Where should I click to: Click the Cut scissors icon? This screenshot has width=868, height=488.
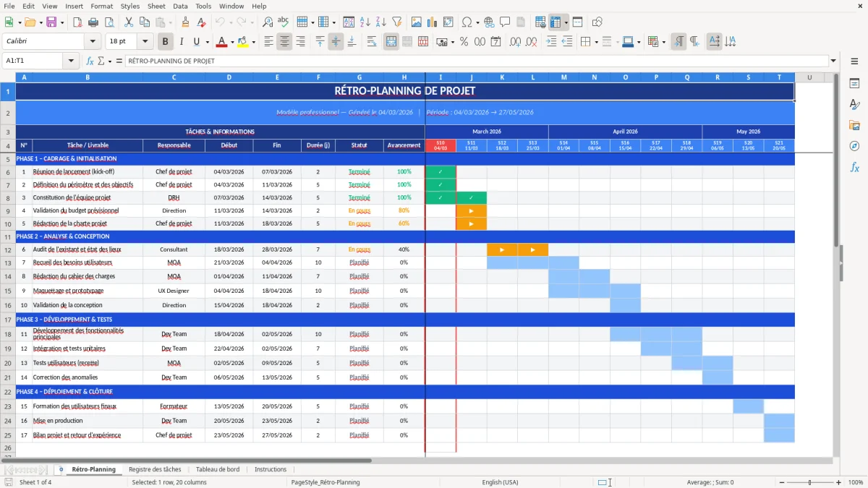pyautogui.click(x=129, y=22)
